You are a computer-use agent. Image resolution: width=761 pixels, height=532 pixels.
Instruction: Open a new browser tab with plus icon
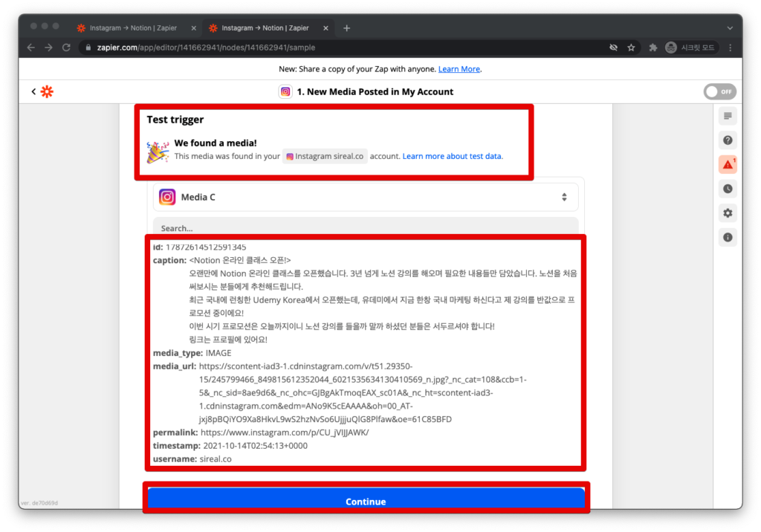[346, 28]
